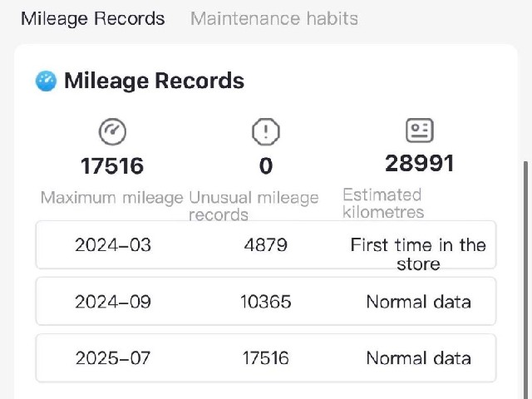This screenshot has width=532, height=399.
Task: Click Normal data in the 2025-07 row
Action: pos(419,358)
